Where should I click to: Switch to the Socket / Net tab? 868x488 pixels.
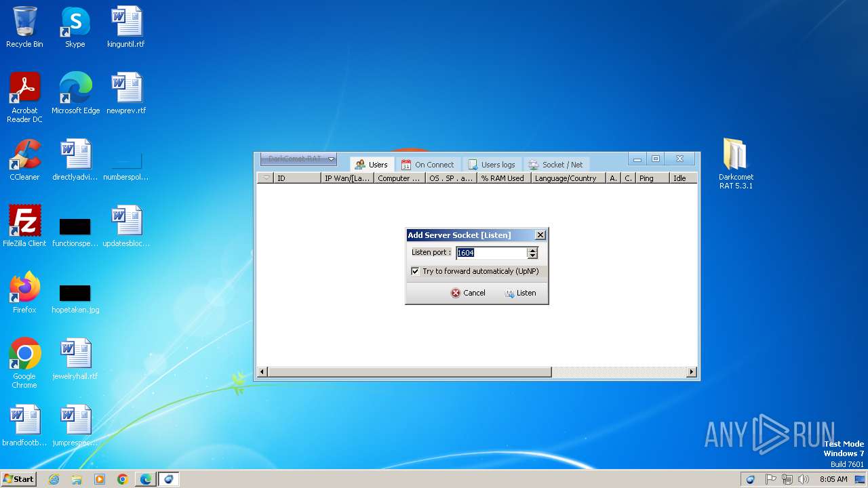coord(556,165)
